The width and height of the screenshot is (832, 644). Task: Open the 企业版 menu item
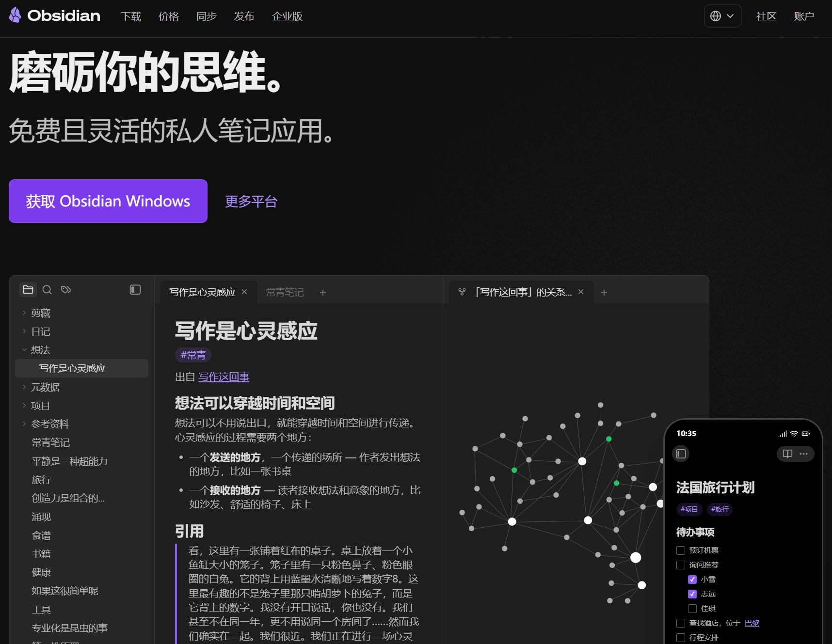coord(287,16)
